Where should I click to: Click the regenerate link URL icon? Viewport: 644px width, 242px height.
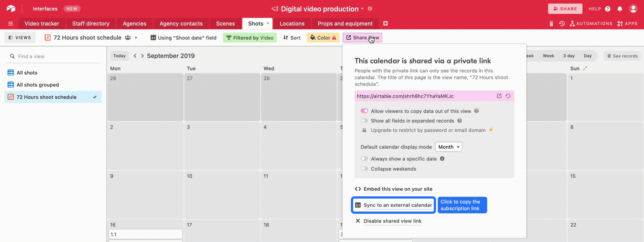click(x=508, y=96)
